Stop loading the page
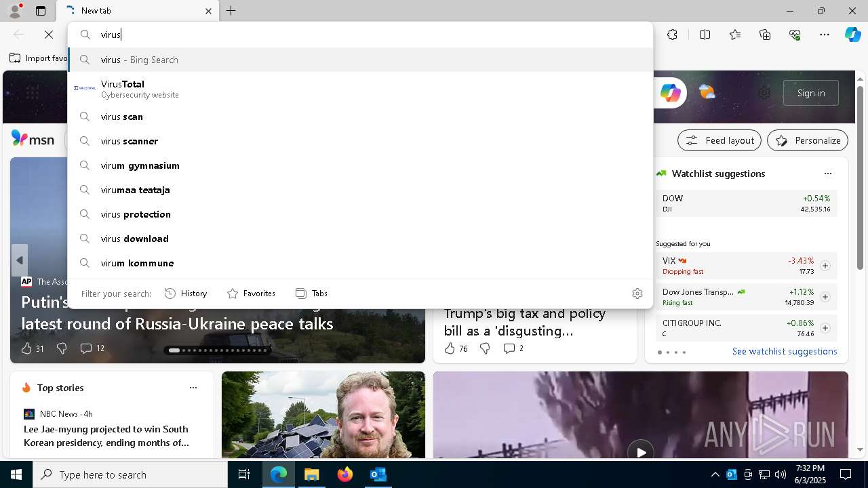868x488 pixels. 49,35
